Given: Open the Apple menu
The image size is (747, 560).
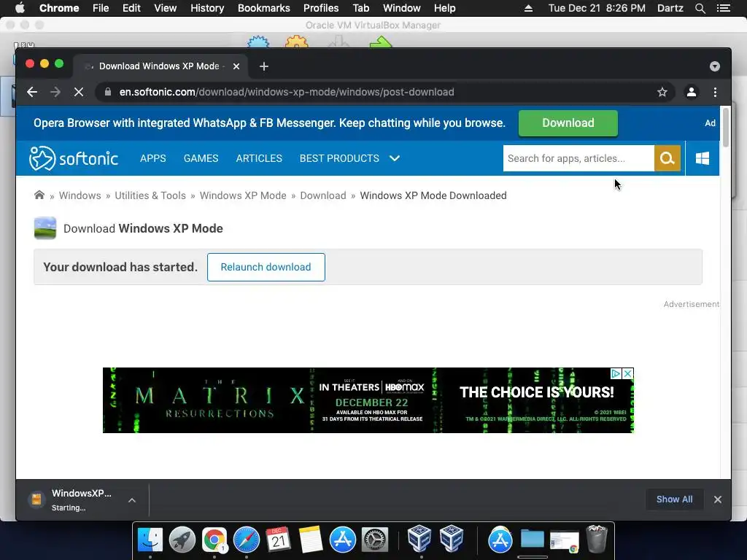Looking at the screenshot, I should 20,8.
